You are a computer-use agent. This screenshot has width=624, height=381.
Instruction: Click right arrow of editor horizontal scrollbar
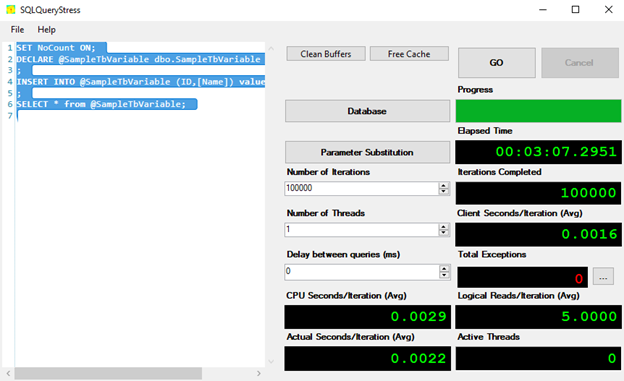tap(259, 373)
